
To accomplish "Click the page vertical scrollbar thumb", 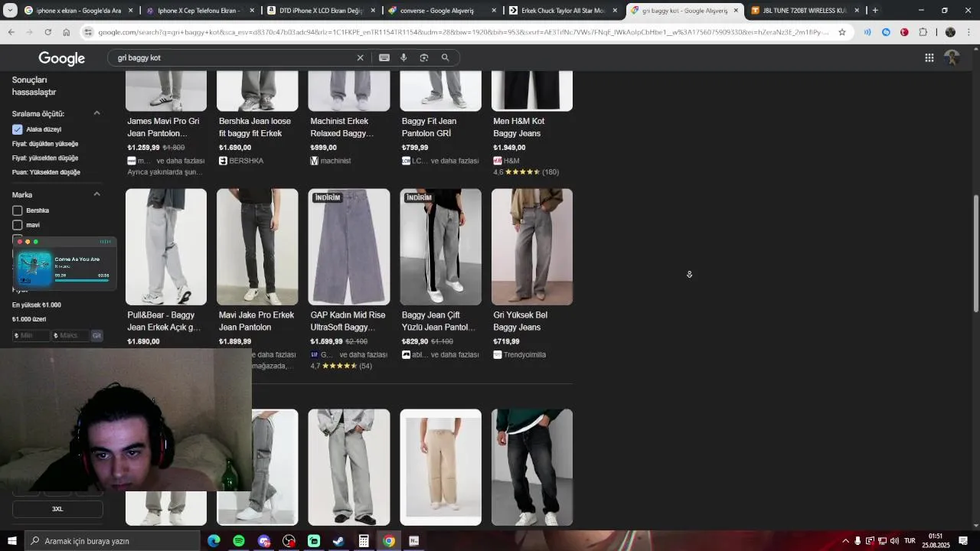I will (x=975, y=253).
